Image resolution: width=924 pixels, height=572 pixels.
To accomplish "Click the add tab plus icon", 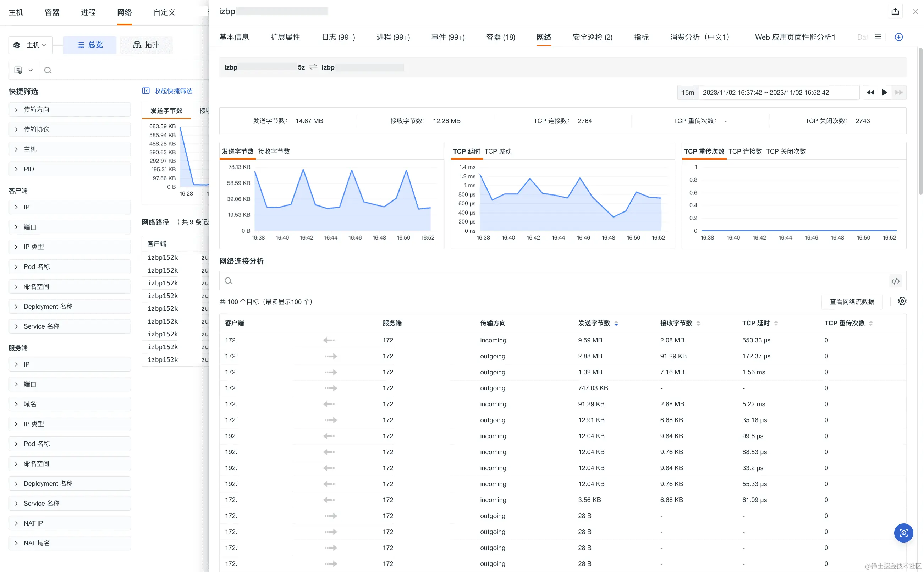I will [x=899, y=37].
